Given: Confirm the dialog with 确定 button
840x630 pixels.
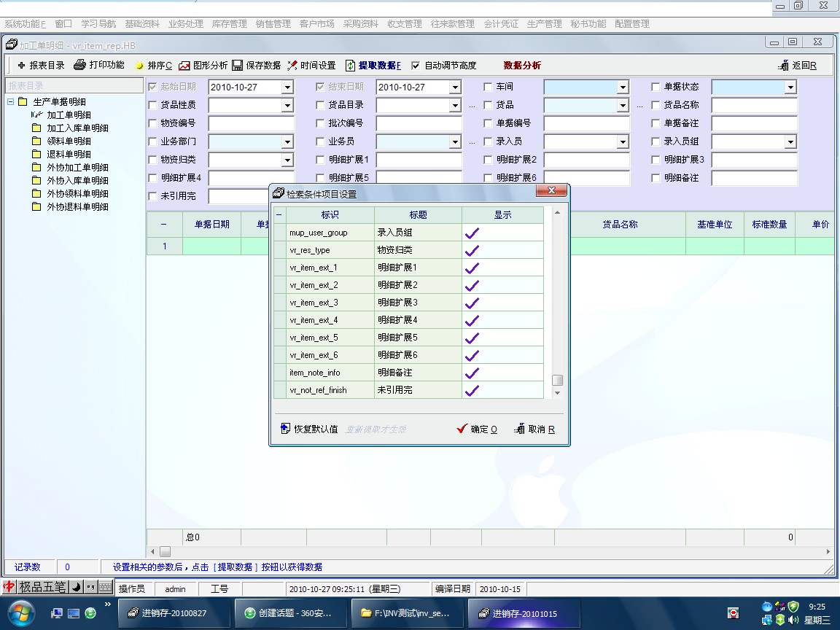Looking at the screenshot, I should [x=477, y=429].
